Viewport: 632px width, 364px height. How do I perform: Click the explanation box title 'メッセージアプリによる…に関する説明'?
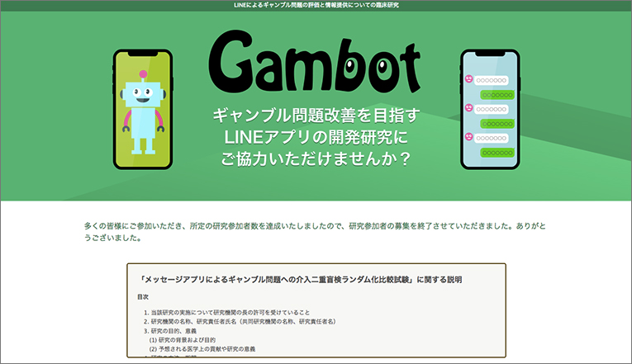click(x=300, y=280)
